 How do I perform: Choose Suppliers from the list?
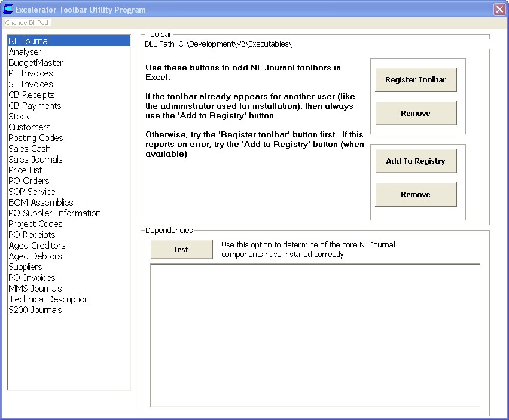point(69,266)
